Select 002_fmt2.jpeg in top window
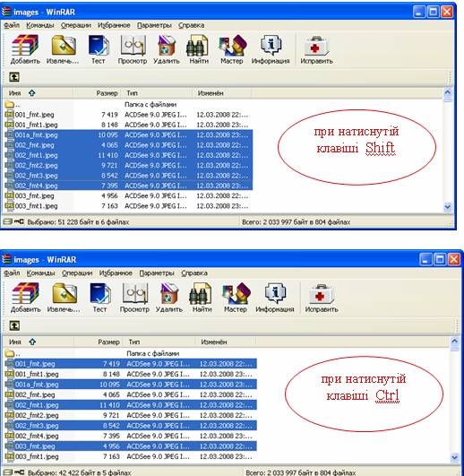This screenshot has width=464, height=476. click(129, 166)
